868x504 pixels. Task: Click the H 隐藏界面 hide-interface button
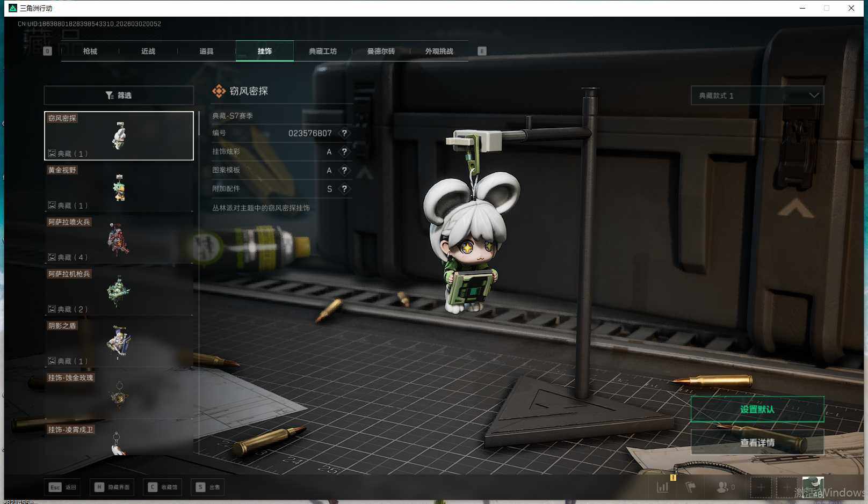(112, 487)
